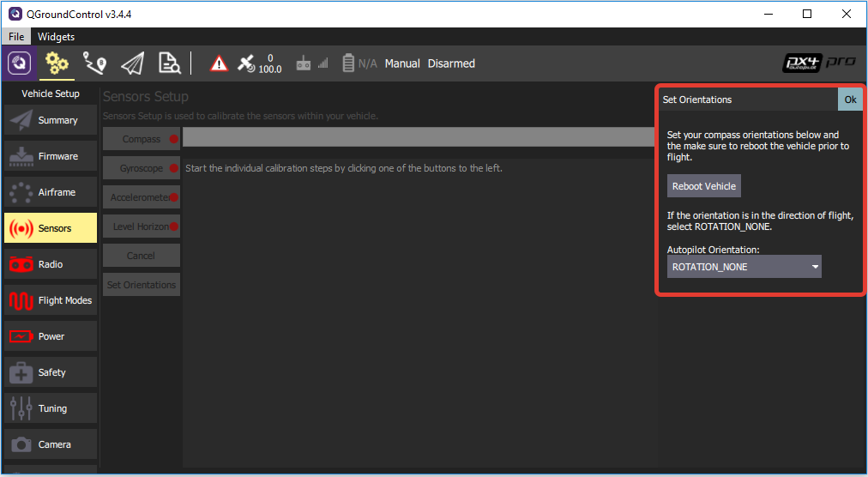Viewport: 868px width, 477px height.
Task: Switch to the Fly view paper plane icon
Action: 132,63
